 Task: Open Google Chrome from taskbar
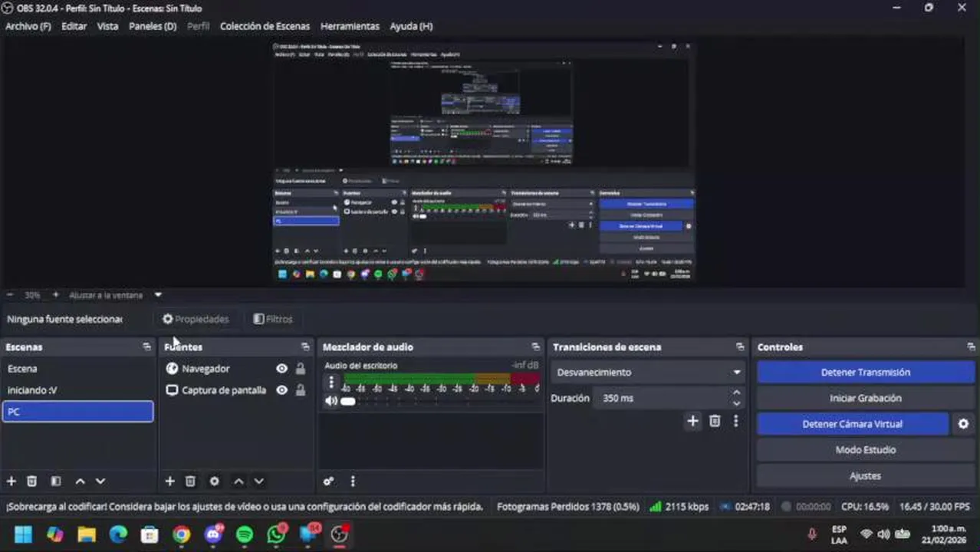(x=181, y=534)
